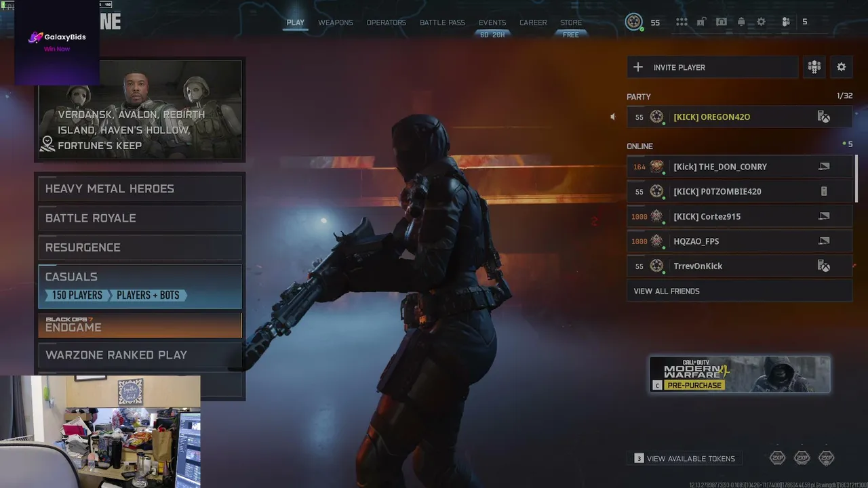Select friend TrrevOnKick
This screenshot has width=868, height=488.
[x=739, y=266]
